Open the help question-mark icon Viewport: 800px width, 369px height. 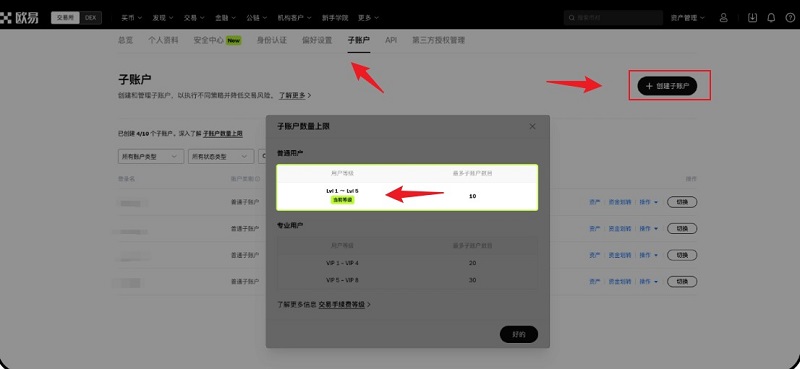[791, 18]
